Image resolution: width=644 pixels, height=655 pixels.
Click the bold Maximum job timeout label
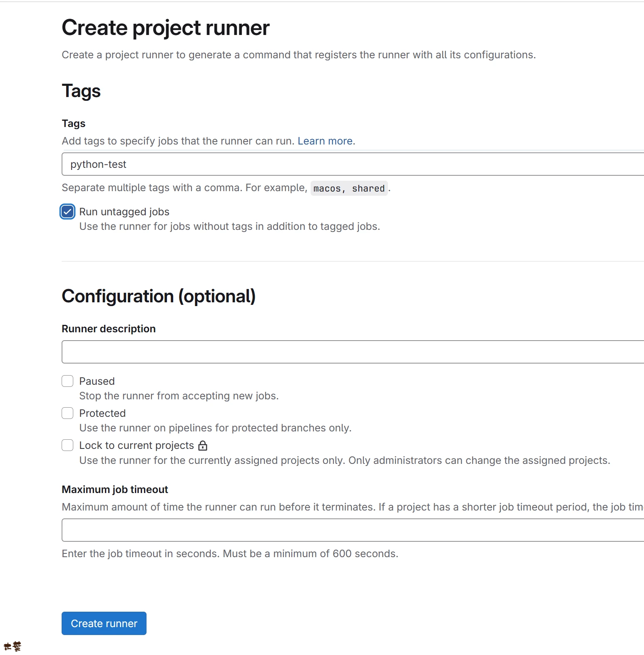click(x=115, y=490)
